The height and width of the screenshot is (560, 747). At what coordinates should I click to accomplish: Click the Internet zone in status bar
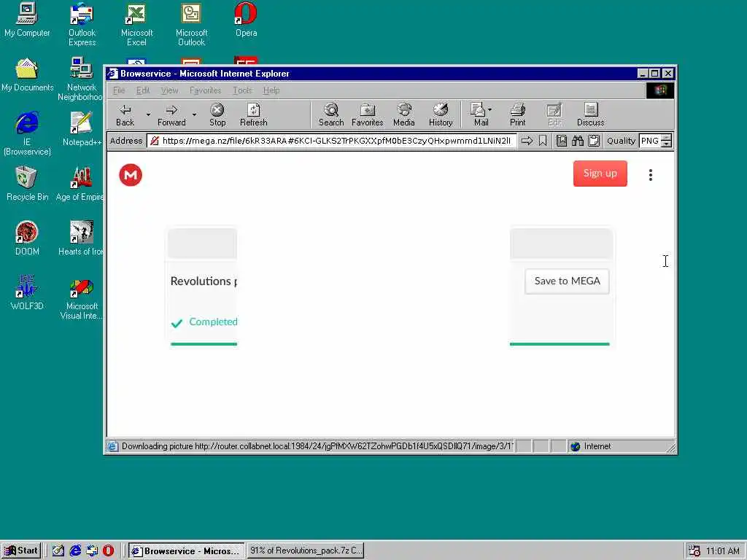591,446
